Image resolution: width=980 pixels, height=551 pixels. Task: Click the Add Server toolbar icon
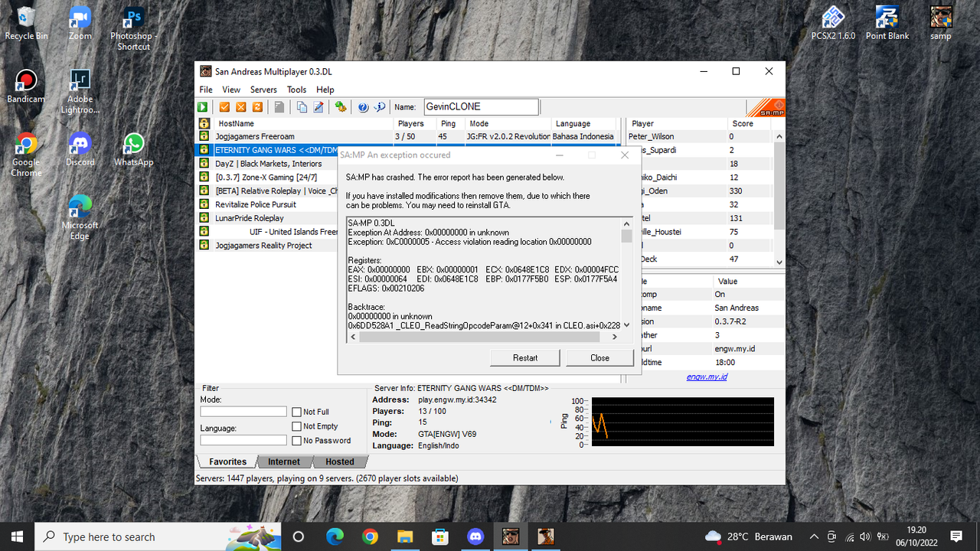225,107
